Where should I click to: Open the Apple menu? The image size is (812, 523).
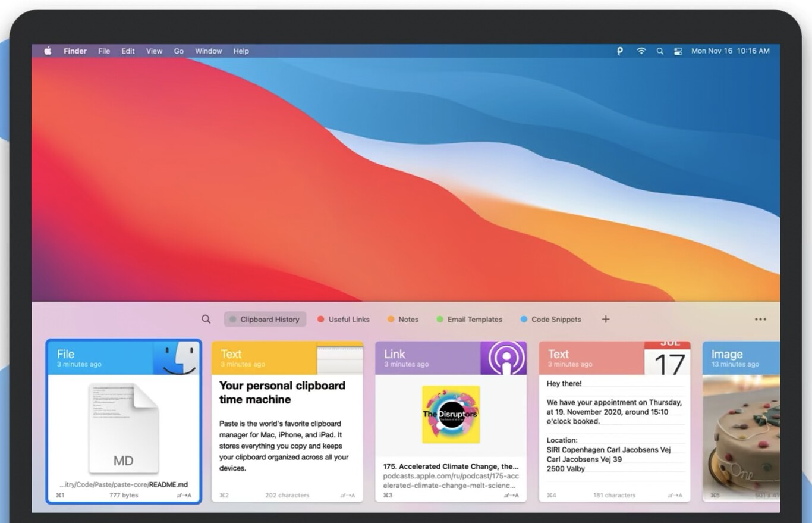48,51
